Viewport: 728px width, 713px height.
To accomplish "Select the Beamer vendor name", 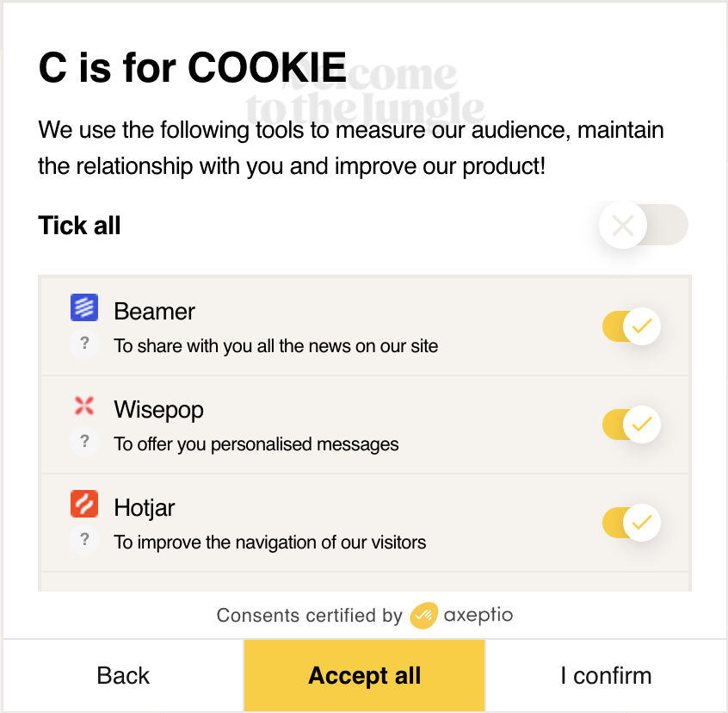I will tap(154, 311).
